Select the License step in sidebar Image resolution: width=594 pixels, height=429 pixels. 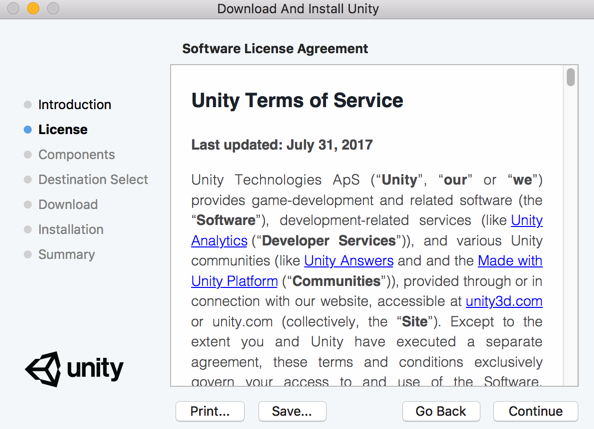click(63, 130)
